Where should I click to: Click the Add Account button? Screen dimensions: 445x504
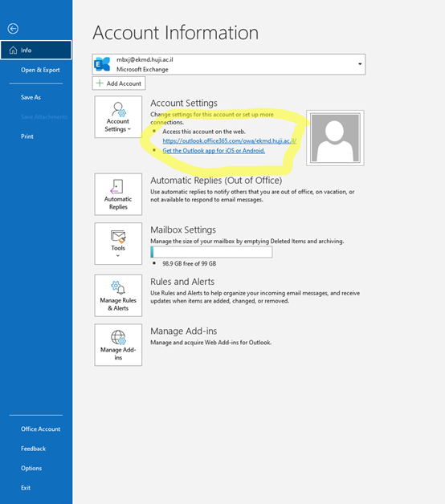click(x=119, y=83)
